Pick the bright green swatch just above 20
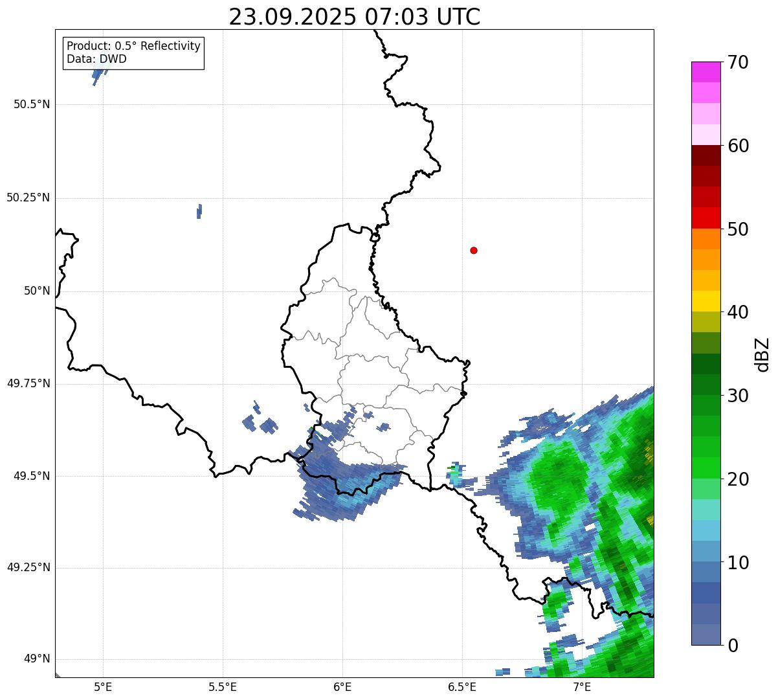778x700 pixels. 706,468
